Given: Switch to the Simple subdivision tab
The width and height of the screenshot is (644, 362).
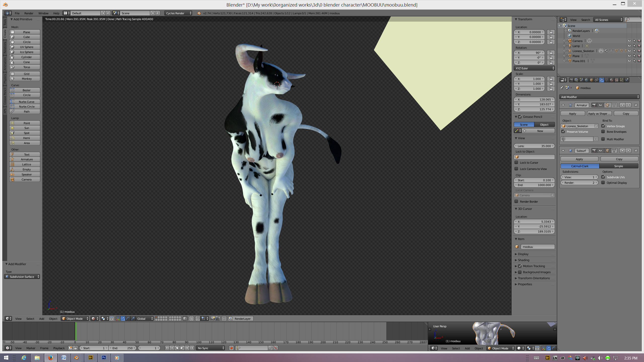Looking at the screenshot, I should [619, 166].
